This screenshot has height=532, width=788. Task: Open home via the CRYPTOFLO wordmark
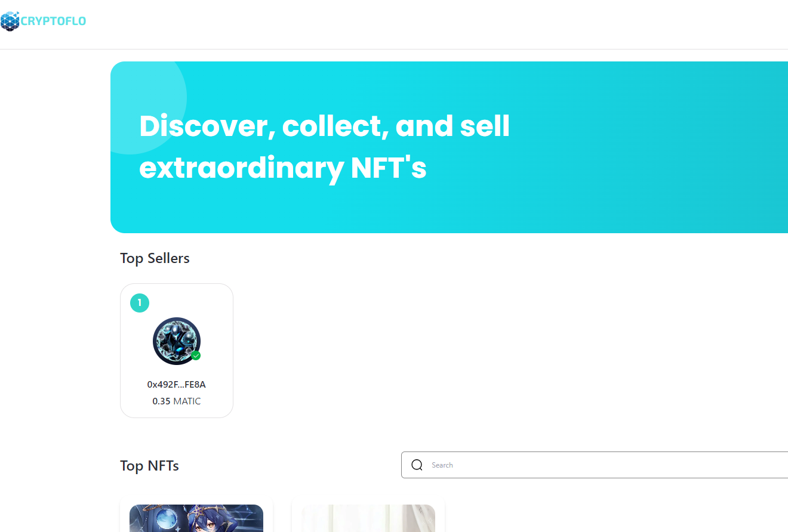53,21
